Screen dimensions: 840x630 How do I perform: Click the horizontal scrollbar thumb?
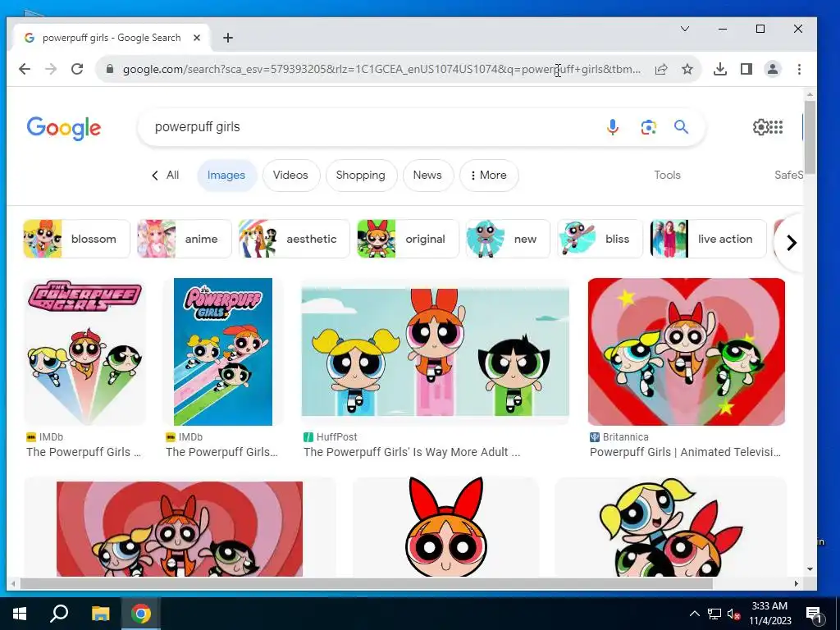[365, 583]
